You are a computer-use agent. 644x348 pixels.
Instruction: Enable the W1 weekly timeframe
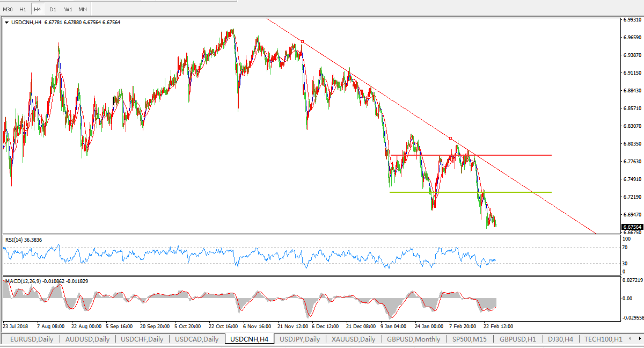coord(68,10)
